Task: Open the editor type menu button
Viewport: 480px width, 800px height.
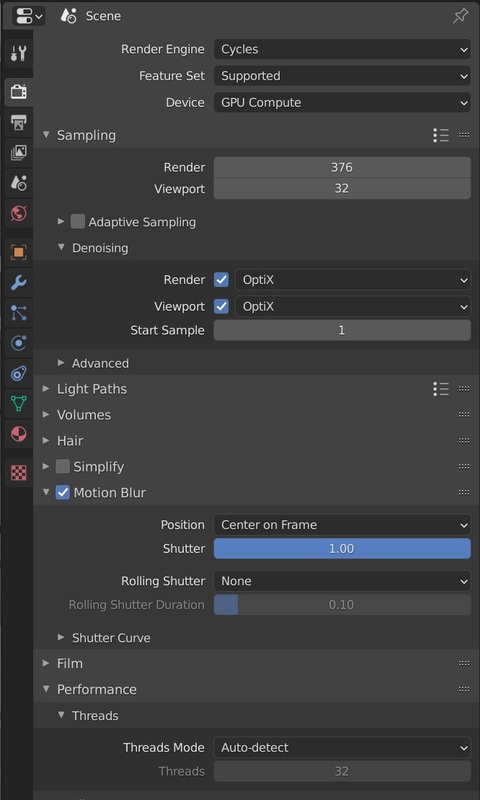Action: 28,16
